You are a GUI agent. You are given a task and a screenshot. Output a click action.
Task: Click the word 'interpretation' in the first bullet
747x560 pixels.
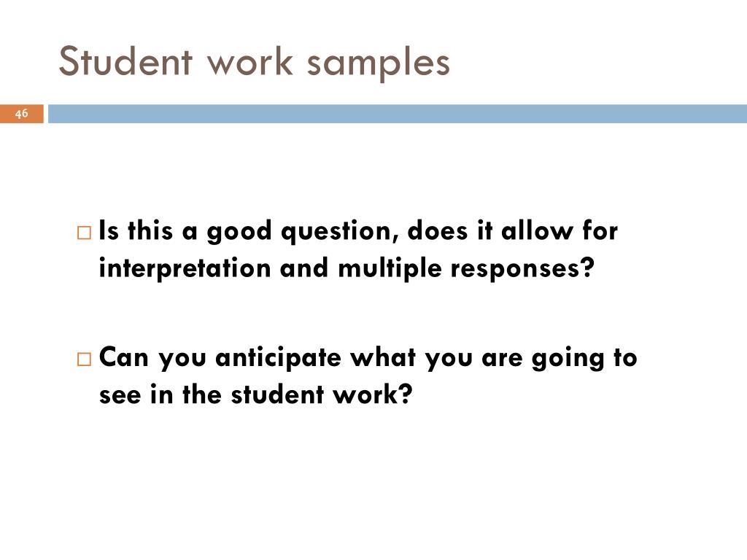185,269
